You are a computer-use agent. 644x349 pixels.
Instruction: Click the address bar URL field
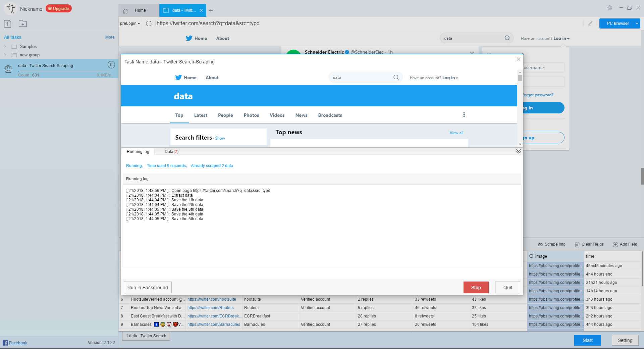(369, 23)
